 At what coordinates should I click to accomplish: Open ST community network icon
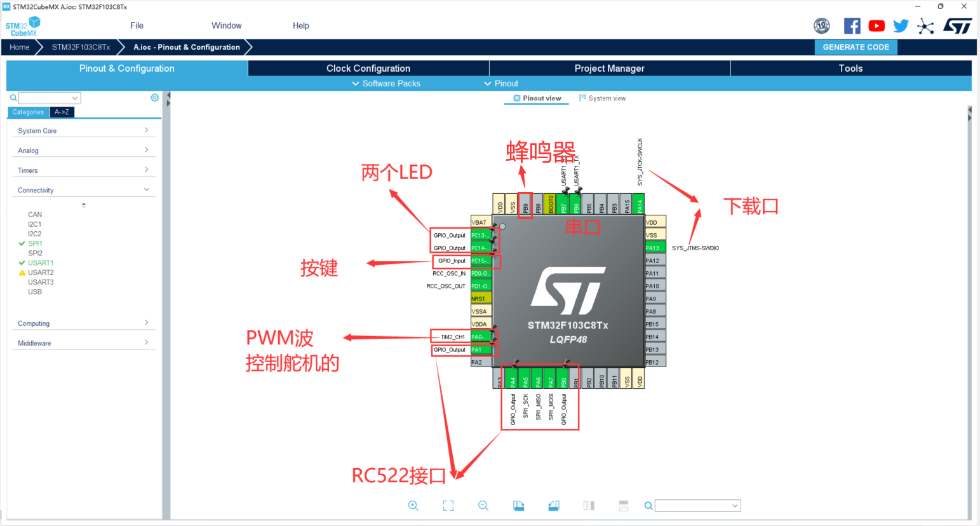(x=926, y=26)
